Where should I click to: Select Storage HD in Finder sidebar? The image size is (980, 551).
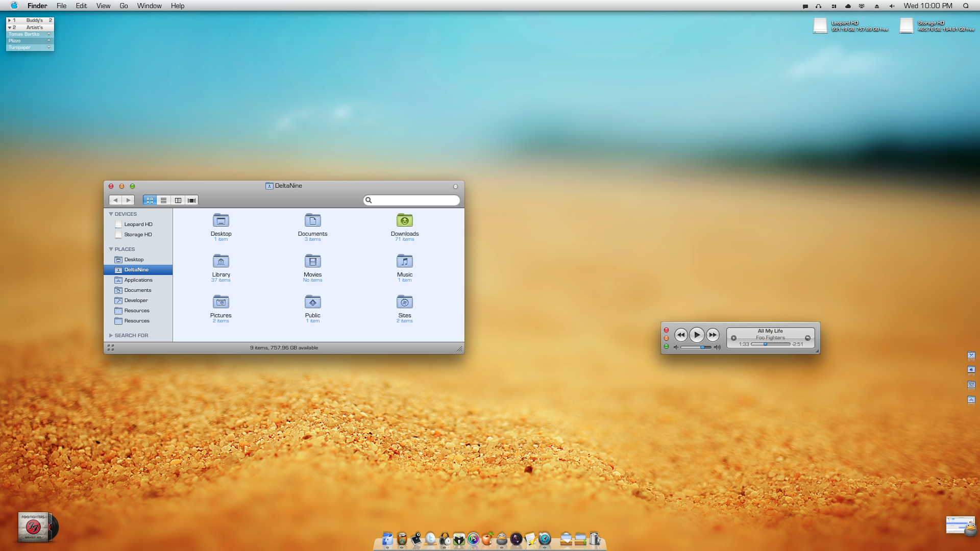(138, 235)
